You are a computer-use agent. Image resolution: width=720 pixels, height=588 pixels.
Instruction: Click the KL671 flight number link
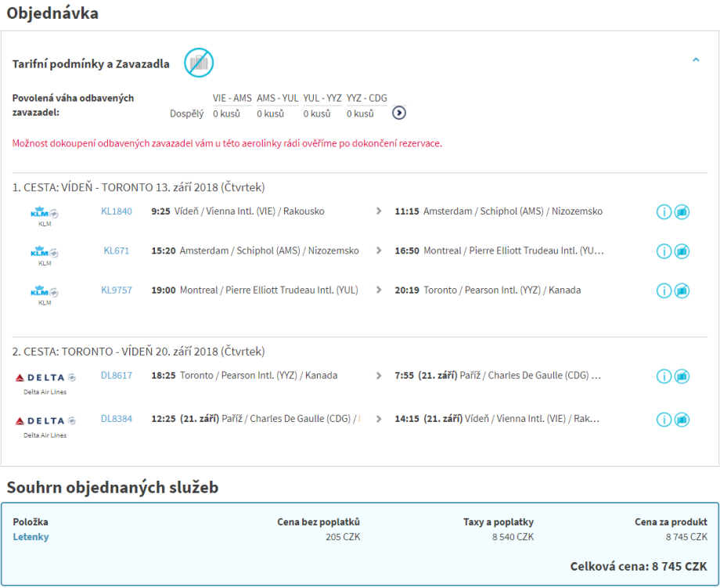point(117,251)
